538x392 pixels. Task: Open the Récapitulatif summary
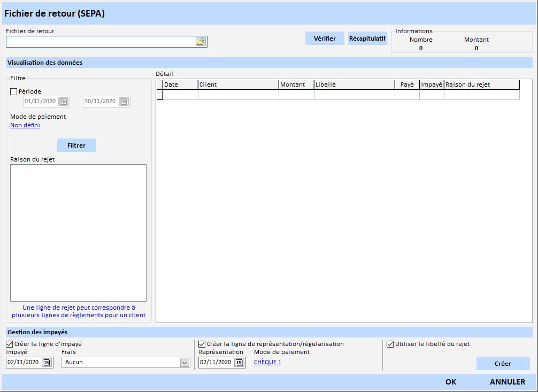tap(367, 39)
